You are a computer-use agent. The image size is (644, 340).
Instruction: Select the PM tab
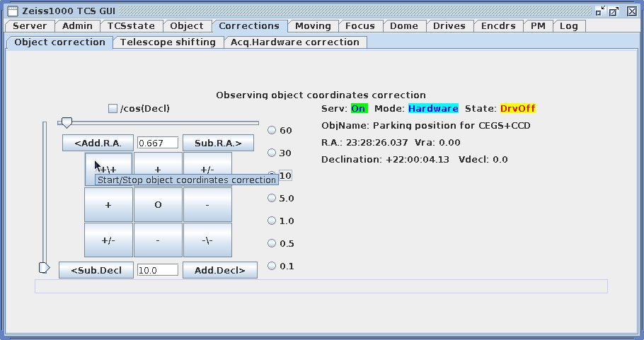538,26
